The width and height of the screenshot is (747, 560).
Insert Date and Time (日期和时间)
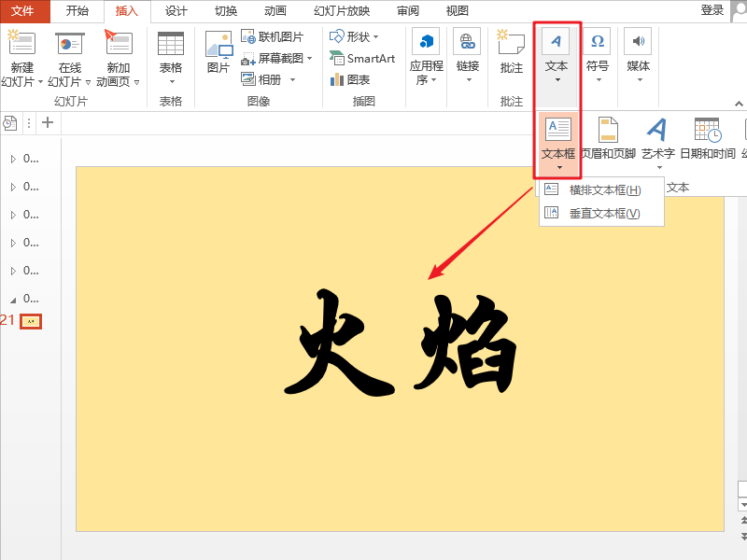coord(708,138)
